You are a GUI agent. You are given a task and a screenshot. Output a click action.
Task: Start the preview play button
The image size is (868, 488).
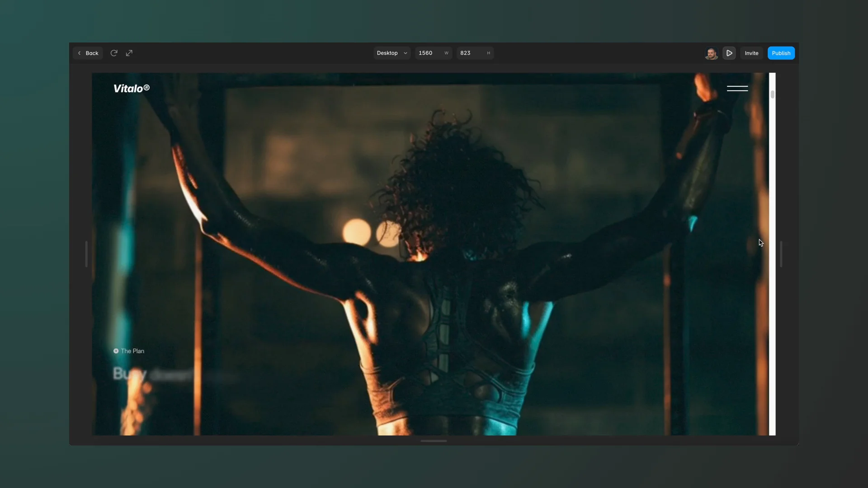[729, 53]
